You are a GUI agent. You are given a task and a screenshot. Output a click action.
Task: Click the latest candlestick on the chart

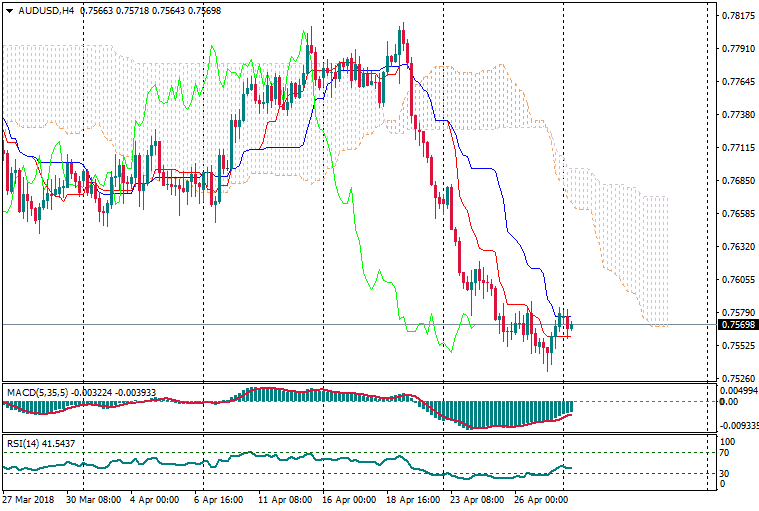(571, 323)
